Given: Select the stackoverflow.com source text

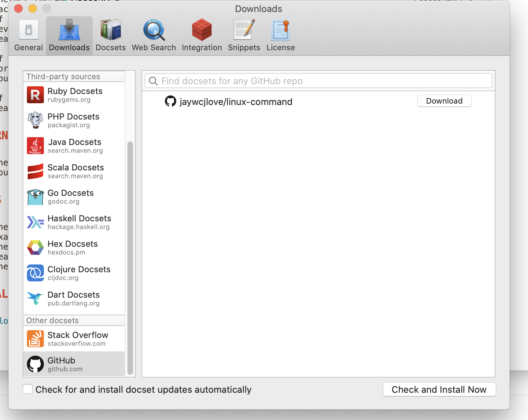Looking at the screenshot, I should 76,344.
